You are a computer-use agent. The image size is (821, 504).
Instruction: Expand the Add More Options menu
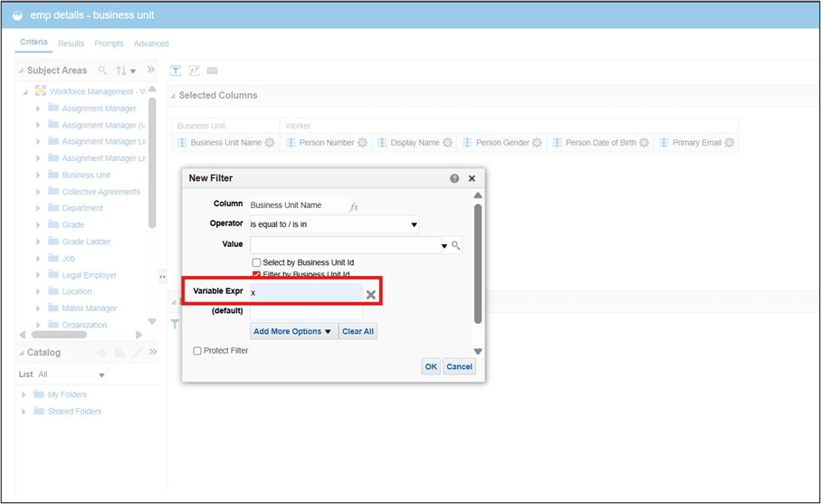pos(293,331)
